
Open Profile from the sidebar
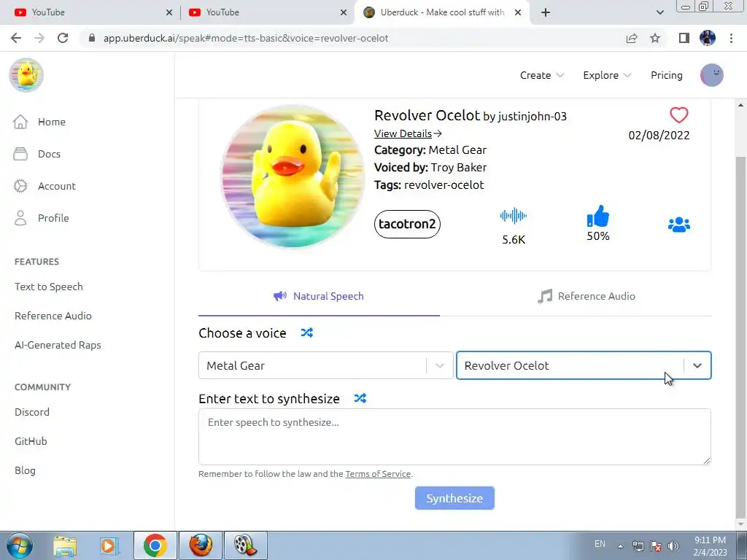[x=41, y=218]
